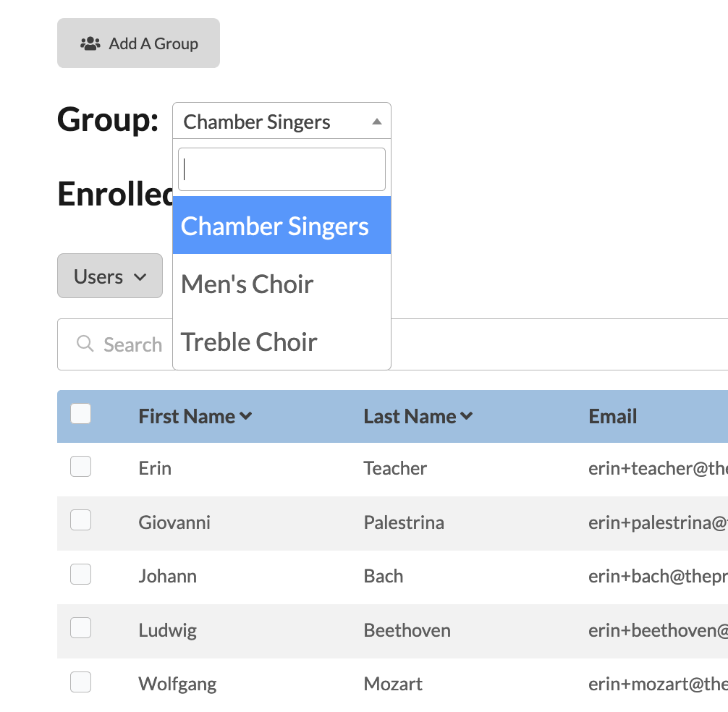Open the Users dropdown button
This screenshot has width=728, height=712.
click(110, 276)
